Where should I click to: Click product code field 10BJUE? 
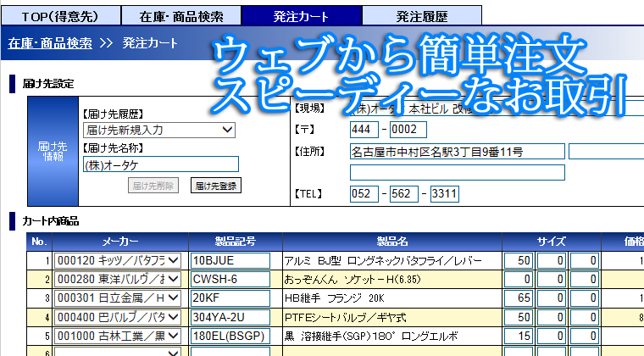coord(230,259)
